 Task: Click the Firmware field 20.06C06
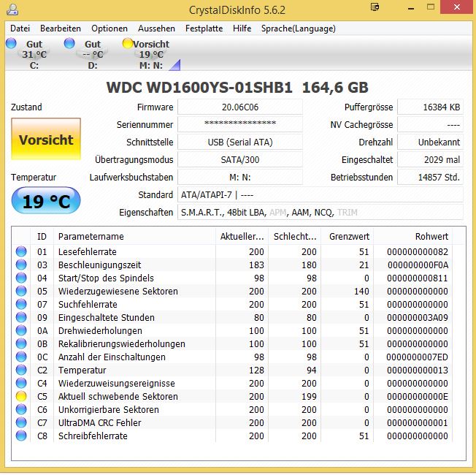point(239,107)
